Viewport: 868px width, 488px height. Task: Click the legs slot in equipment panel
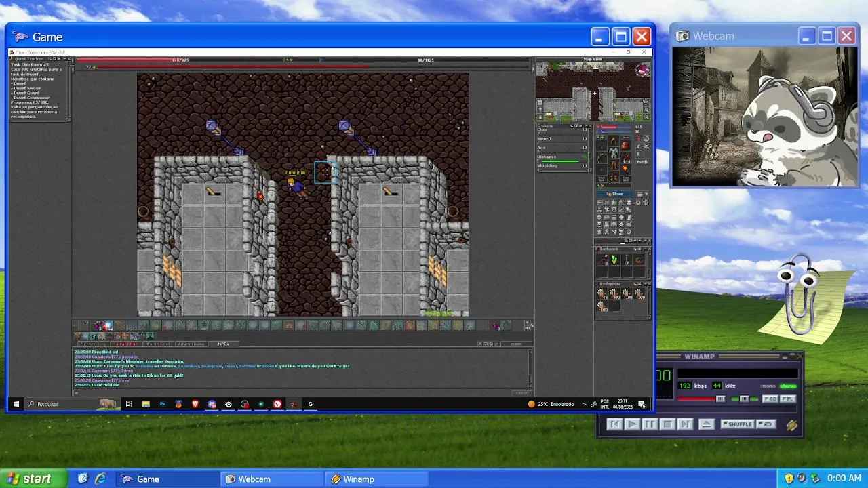click(x=614, y=165)
